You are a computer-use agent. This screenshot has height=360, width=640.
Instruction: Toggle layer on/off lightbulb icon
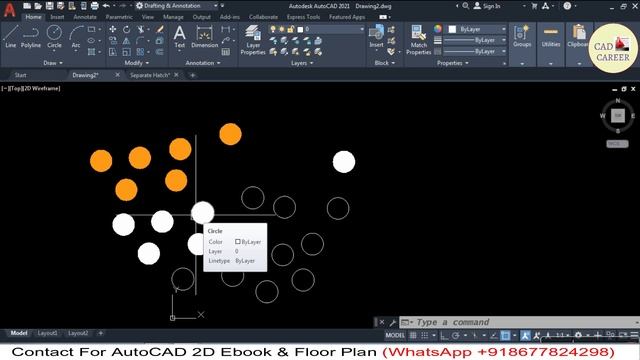pyautogui.click(x=273, y=29)
